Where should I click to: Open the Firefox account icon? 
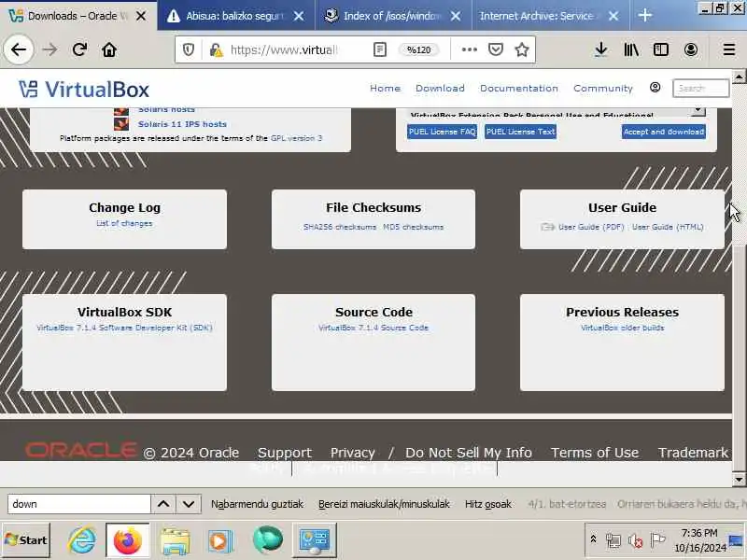click(691, 49)
